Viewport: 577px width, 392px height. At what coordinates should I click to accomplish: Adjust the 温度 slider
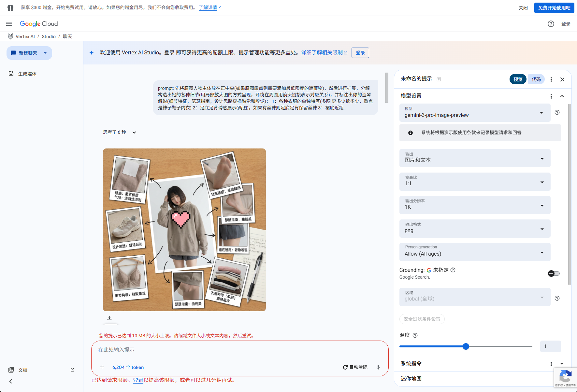click(466, 346)
